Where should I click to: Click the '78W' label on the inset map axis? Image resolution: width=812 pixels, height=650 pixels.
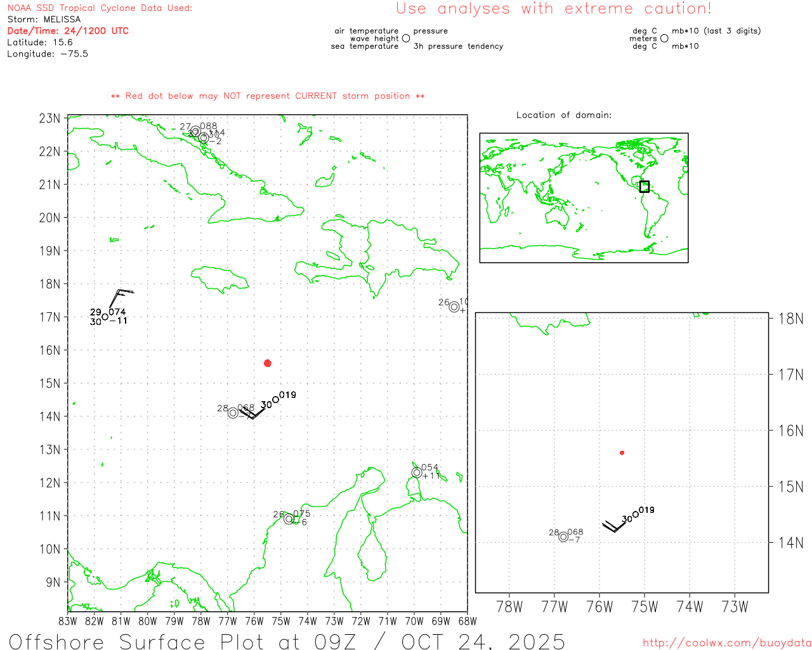509,607
